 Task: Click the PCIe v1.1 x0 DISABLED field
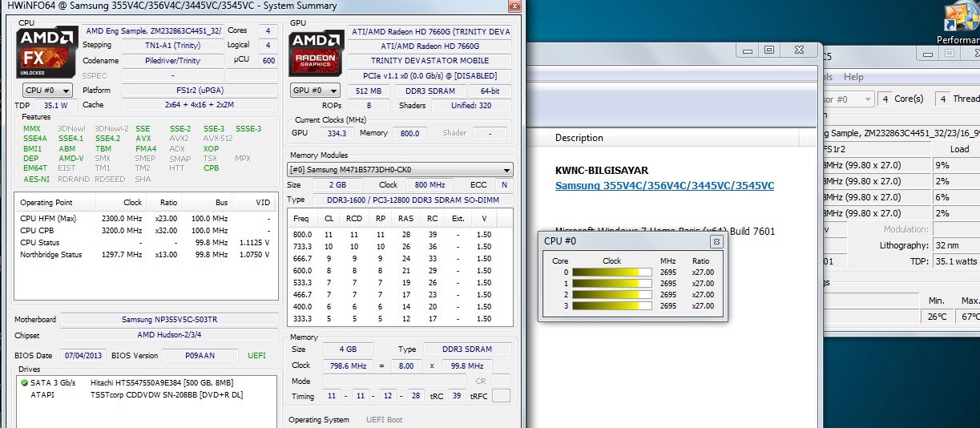coord(430,75)
